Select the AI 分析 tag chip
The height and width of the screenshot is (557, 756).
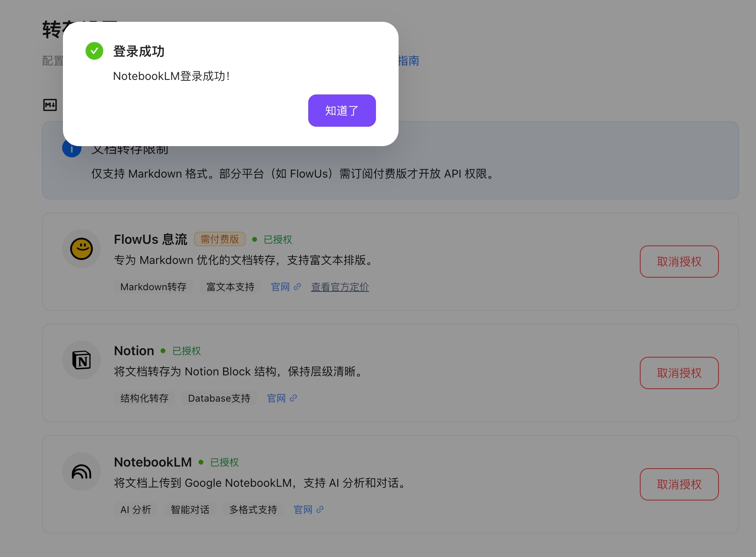point(135,509)
